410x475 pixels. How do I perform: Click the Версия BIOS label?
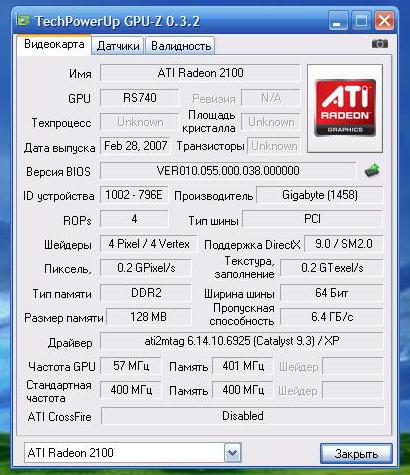58,172
